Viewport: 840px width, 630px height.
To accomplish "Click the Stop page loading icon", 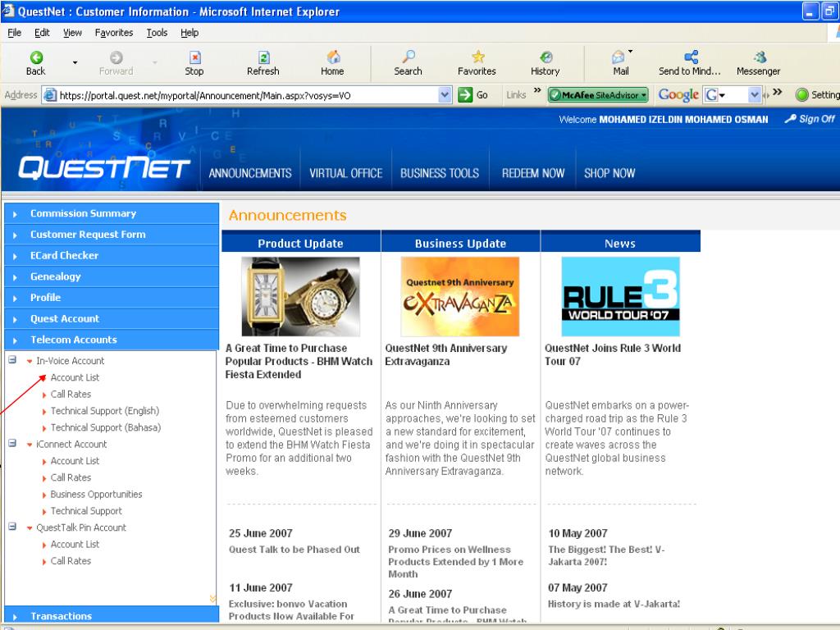I will 194,57.
